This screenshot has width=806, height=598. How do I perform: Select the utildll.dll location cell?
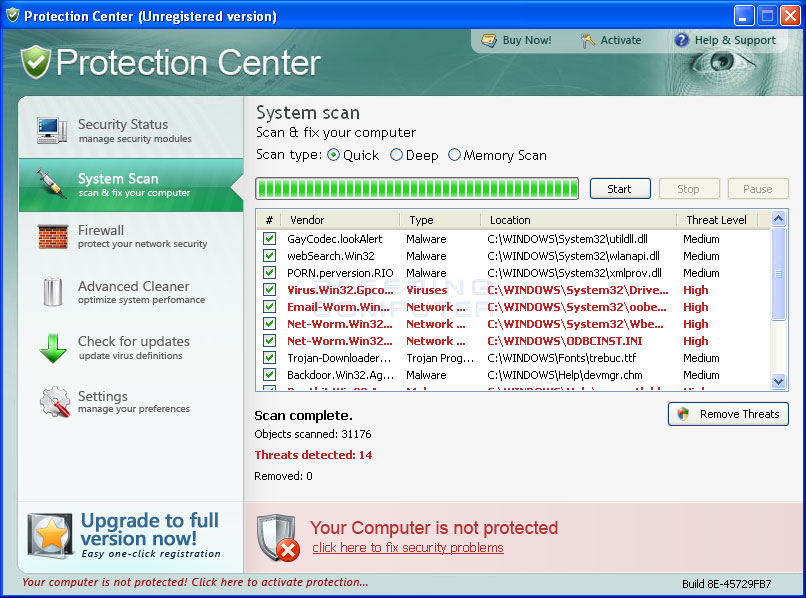[567, 239]
